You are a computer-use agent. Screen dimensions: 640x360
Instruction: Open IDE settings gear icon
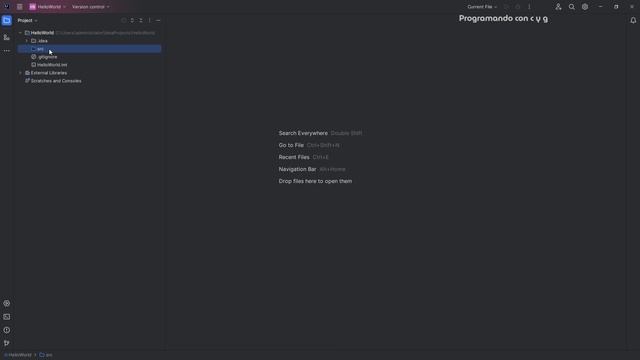pos(585,7)
